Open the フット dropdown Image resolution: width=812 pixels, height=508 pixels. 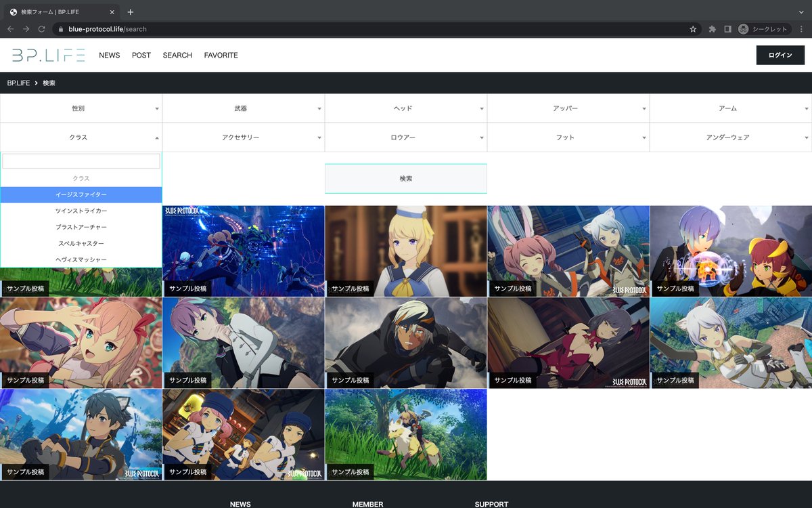tap(568, 137)
